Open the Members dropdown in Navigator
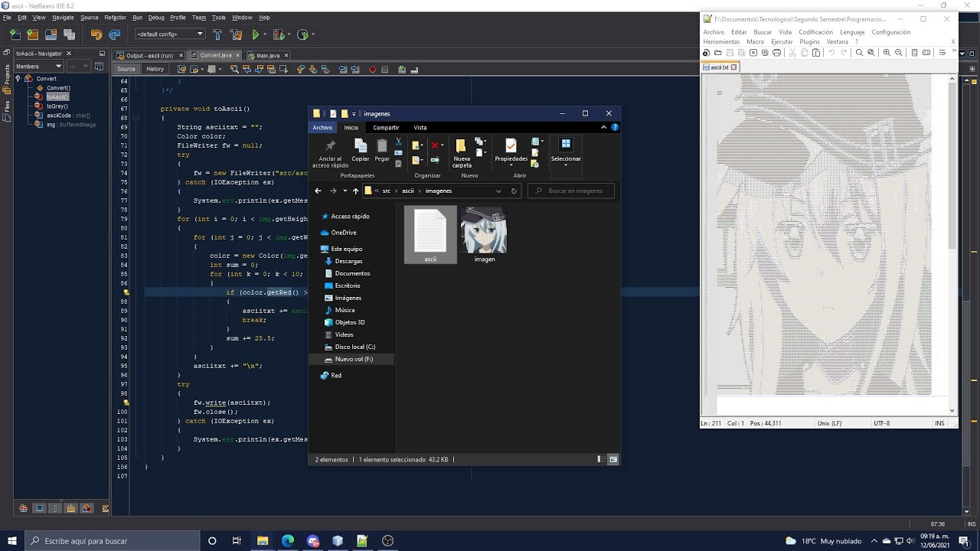This screenshot has height=551, width=980. tap(51, 67)
